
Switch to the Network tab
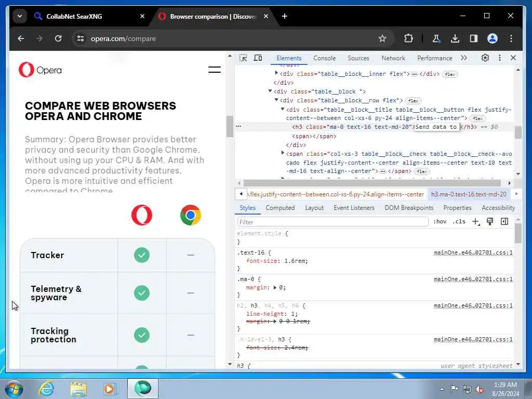tap(393, 58)
